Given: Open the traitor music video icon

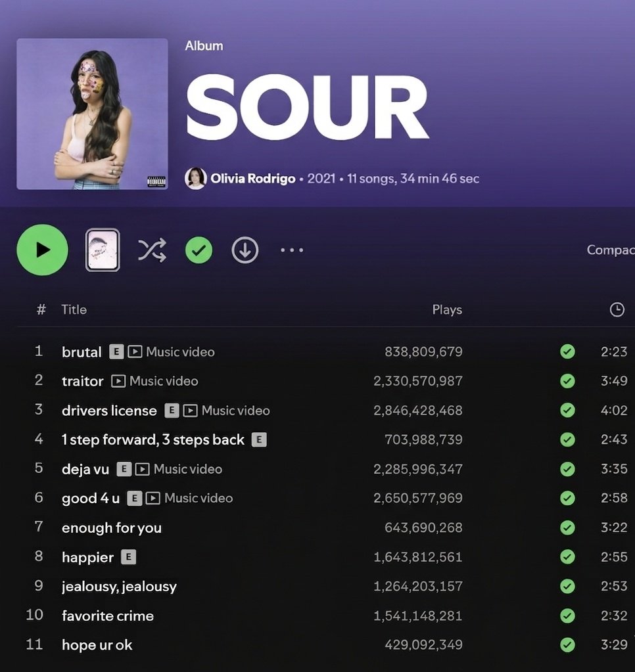Looking at the screenshot, I should [118, 381].
